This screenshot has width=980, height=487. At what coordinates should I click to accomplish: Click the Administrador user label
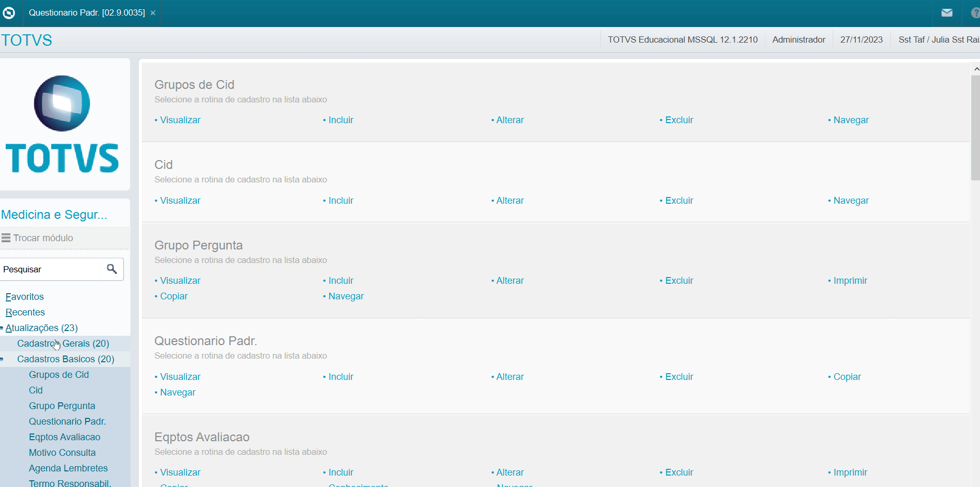[799, 40]
